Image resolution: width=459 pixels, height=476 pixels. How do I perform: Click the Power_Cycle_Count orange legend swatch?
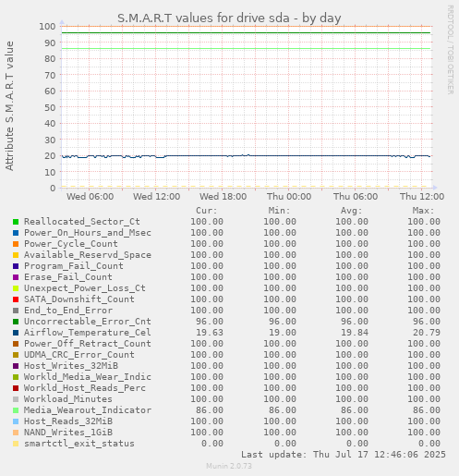pyautogui.click(x=16, y=244)
